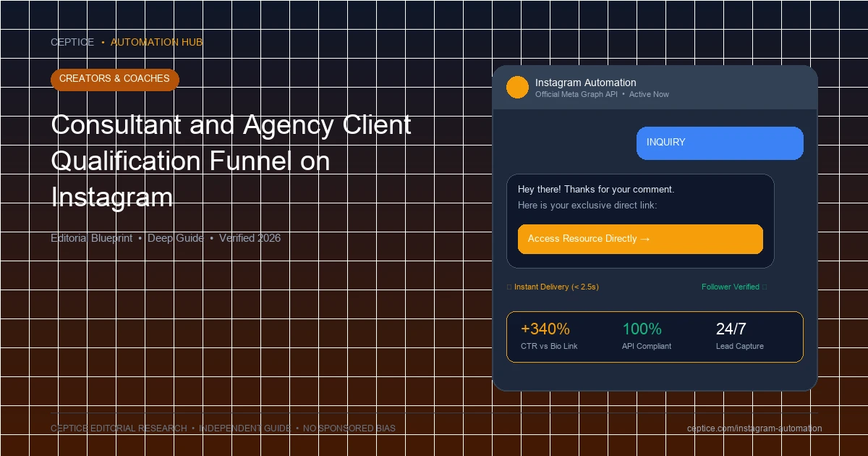The width and height of the screenshot is (868, 456).
Task: Click 'Here is your exclusive direct link:' text
Action: tap(587, 206)
